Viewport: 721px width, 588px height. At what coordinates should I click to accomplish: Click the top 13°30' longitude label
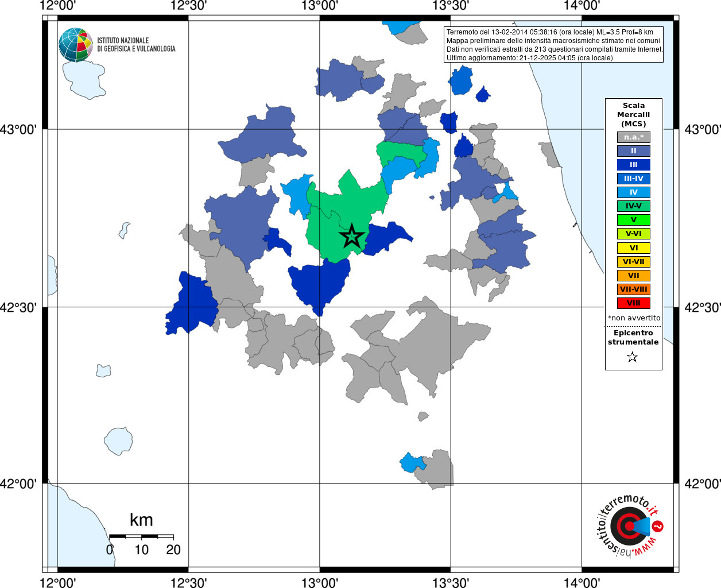(451, 6)
